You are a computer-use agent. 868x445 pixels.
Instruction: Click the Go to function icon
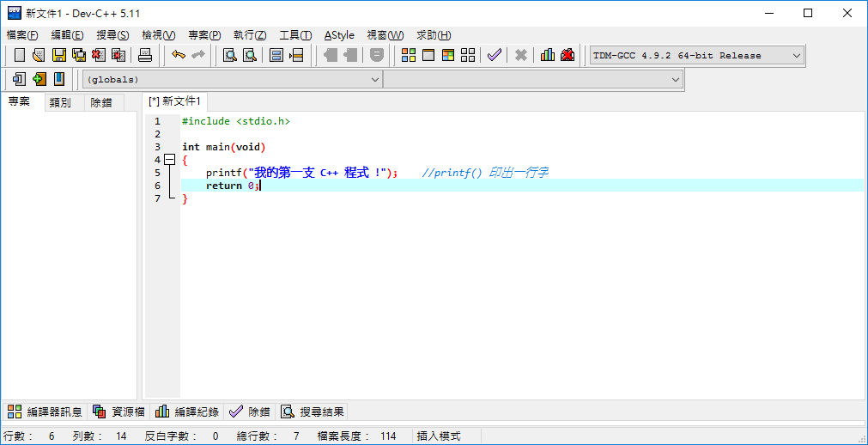[276, 55]
